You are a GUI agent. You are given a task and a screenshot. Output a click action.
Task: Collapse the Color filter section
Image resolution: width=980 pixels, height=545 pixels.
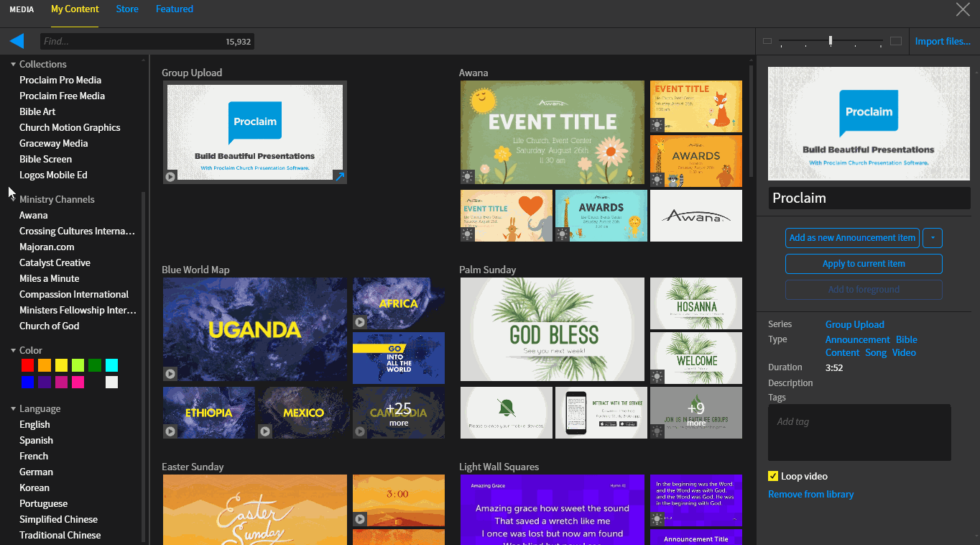(x=13, y=350)
